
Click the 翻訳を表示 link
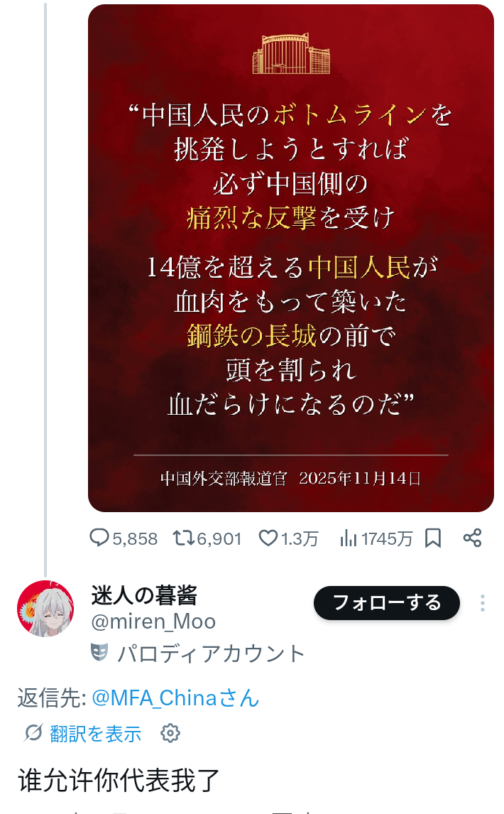[96, 734]
